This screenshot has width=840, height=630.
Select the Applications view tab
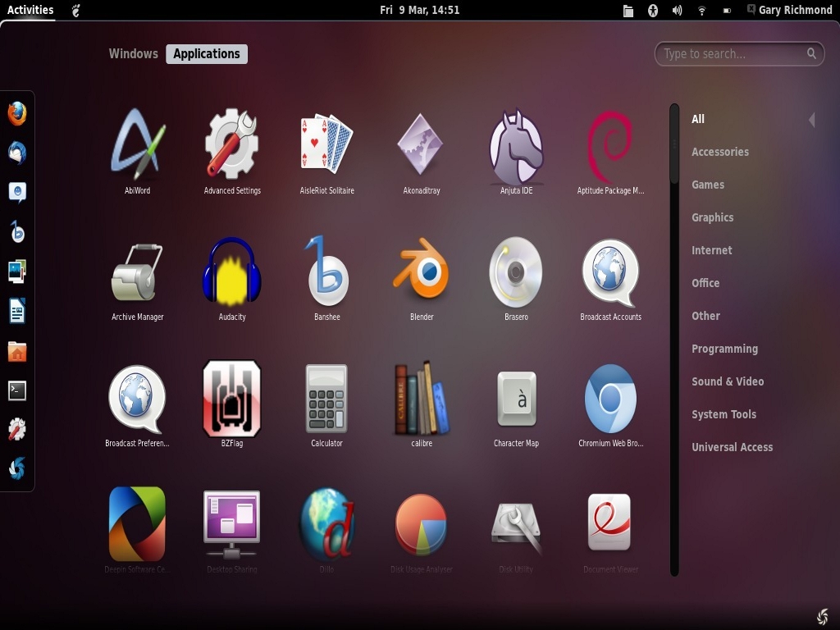point(207,53)
